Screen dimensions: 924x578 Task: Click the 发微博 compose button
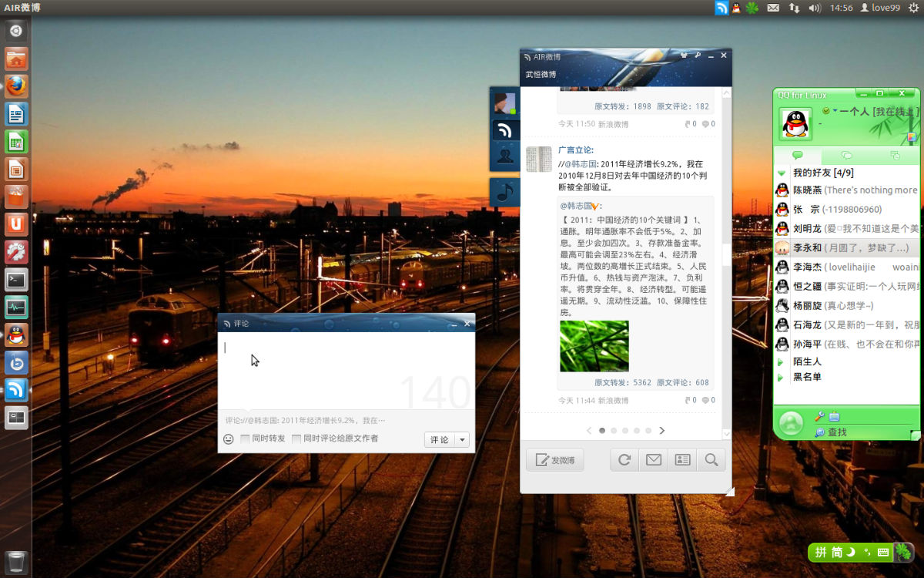pos(555,460)
